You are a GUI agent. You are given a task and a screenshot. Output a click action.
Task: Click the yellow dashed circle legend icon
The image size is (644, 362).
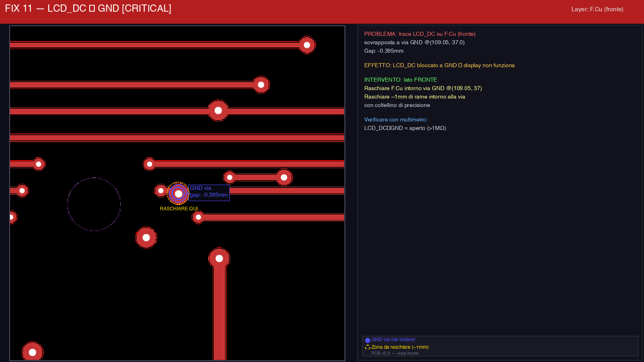click(x=367, y=348)
